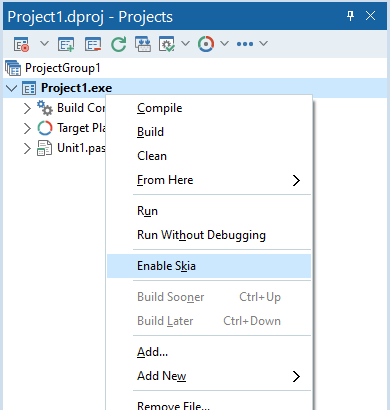Open dropdown arrow next to Activate icon
The width and height of the screenshot is (390, 410).
tap(44, 44)
